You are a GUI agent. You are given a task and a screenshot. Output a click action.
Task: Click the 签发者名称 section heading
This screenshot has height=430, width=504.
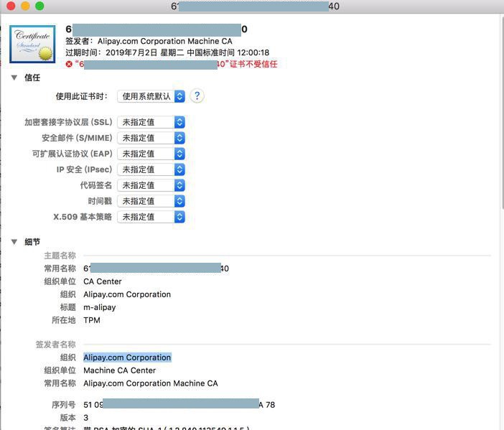point(56,345)
